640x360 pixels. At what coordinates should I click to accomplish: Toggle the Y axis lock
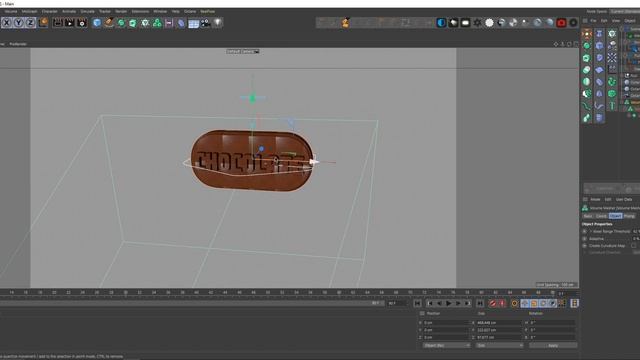[18, 23]
